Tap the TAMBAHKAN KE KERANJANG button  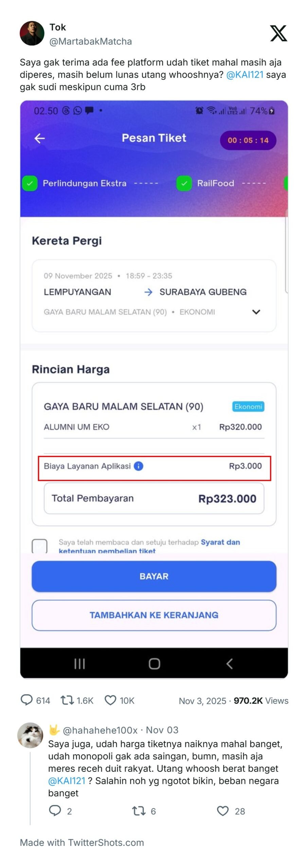click(153, 616)
